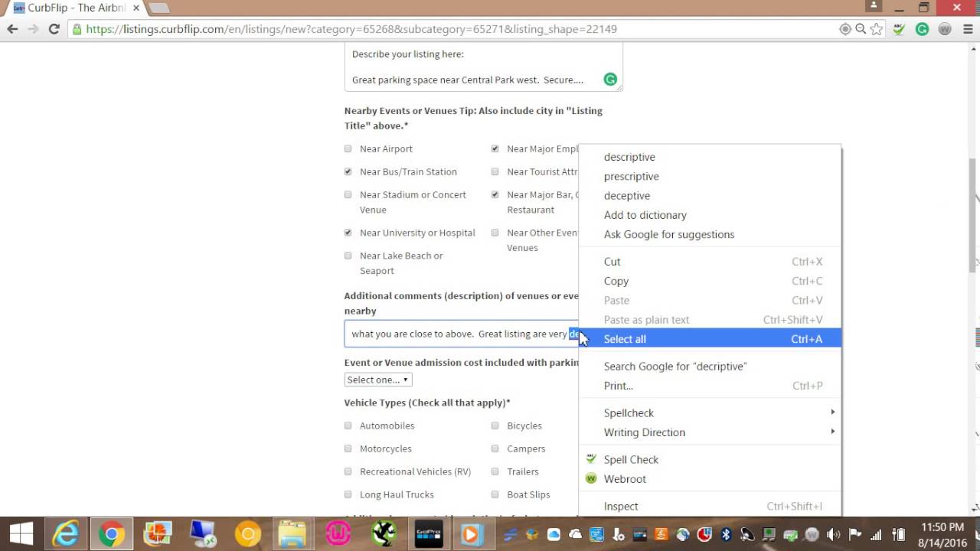Viewport: 980px width, 551px height.
Task: Click the network signal bars tray icon
Action: coord(877,534)
